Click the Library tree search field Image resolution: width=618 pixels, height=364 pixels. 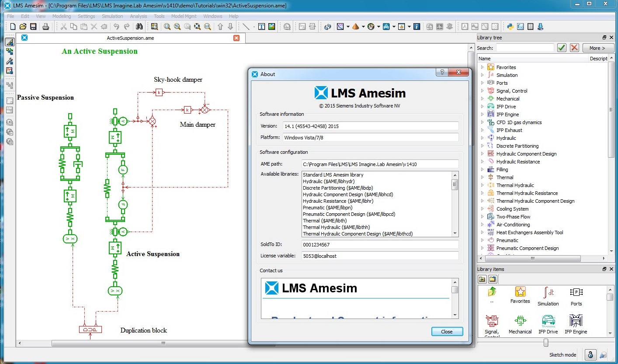(525, 48)
